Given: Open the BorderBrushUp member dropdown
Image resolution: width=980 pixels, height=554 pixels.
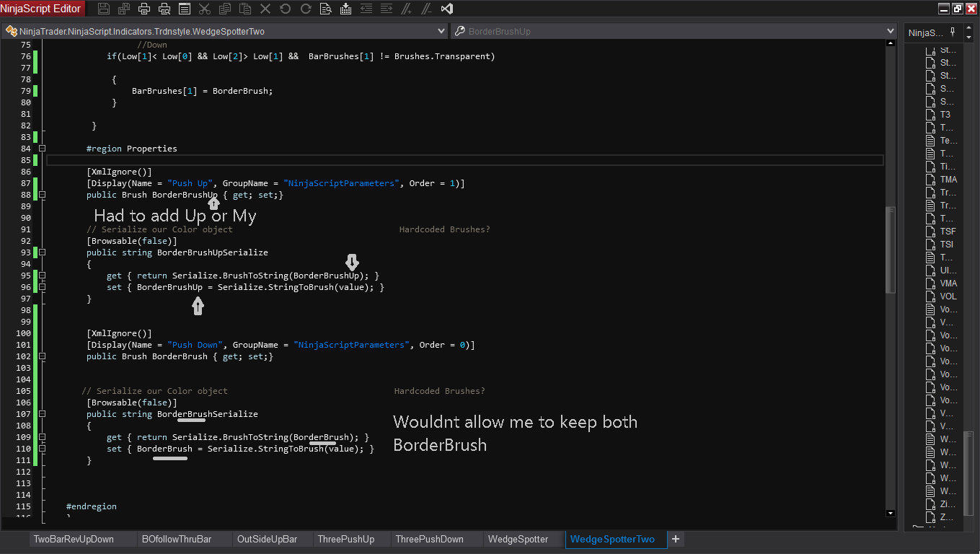Looking at the screenshot, I should pos(891,31).
